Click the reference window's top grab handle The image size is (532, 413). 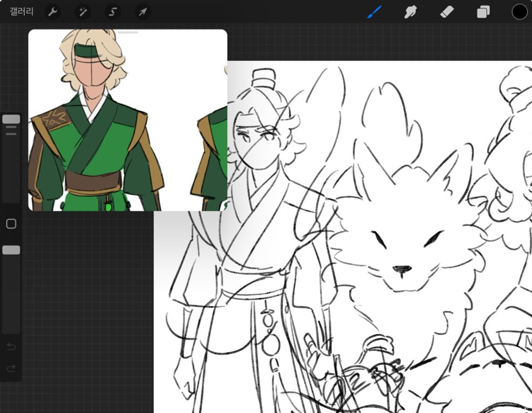click(128, 32)
